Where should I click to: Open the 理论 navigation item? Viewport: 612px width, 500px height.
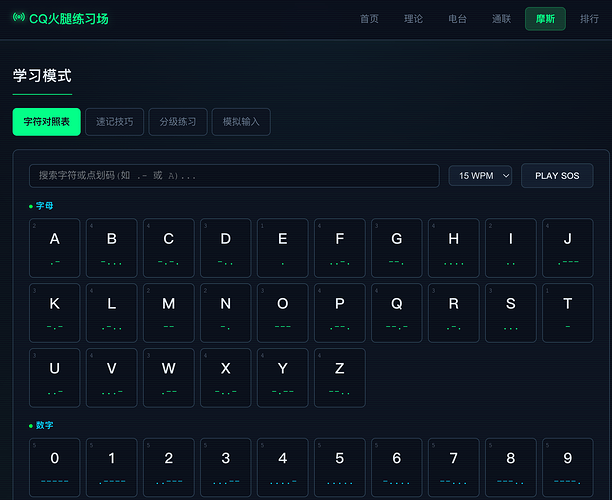[413, 19]
